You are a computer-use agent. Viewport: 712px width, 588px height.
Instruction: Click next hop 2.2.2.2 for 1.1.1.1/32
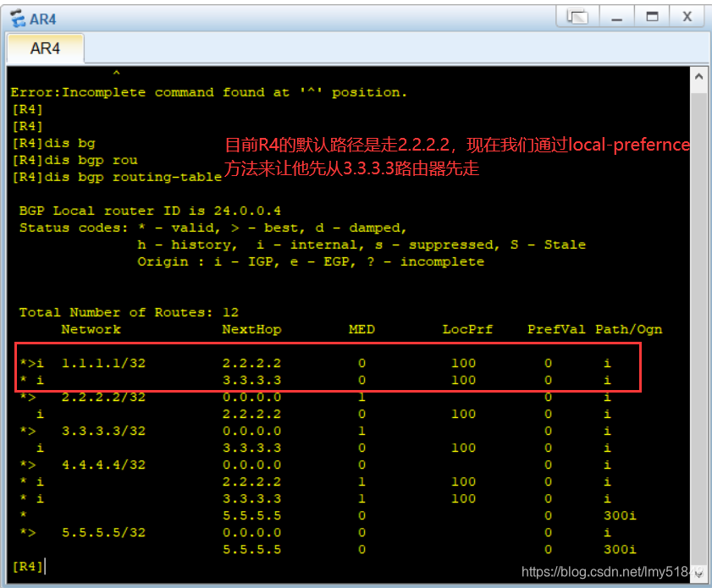[x=251, y=363]
